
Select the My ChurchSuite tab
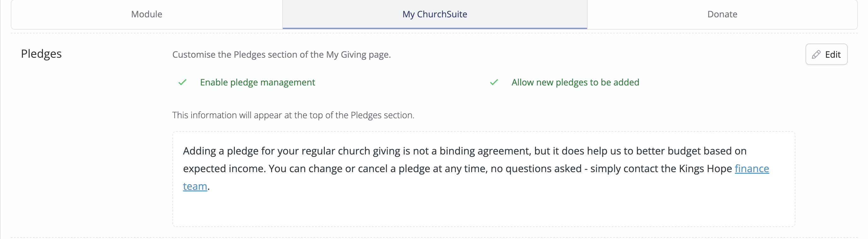[435, 14]
